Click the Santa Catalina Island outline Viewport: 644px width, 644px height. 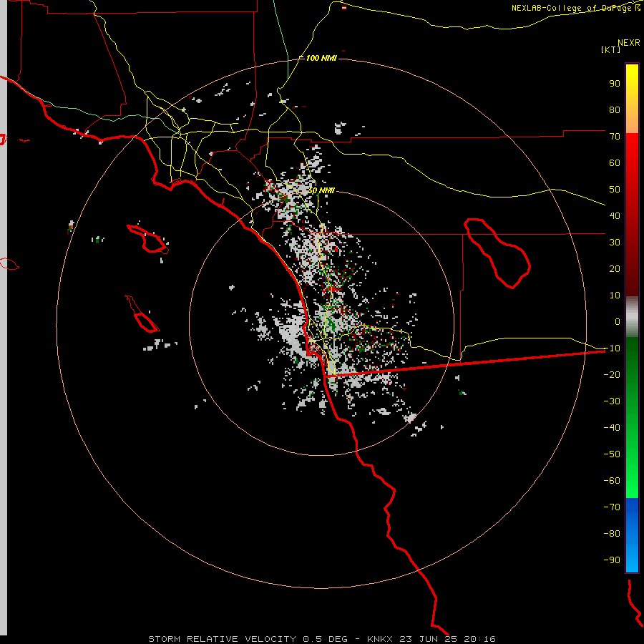(x=147, y=238)
